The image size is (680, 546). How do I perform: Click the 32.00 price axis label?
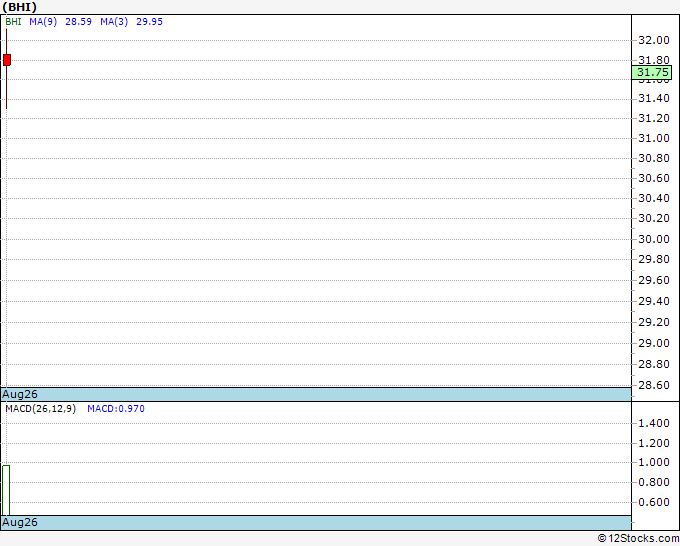coord(654,40)
